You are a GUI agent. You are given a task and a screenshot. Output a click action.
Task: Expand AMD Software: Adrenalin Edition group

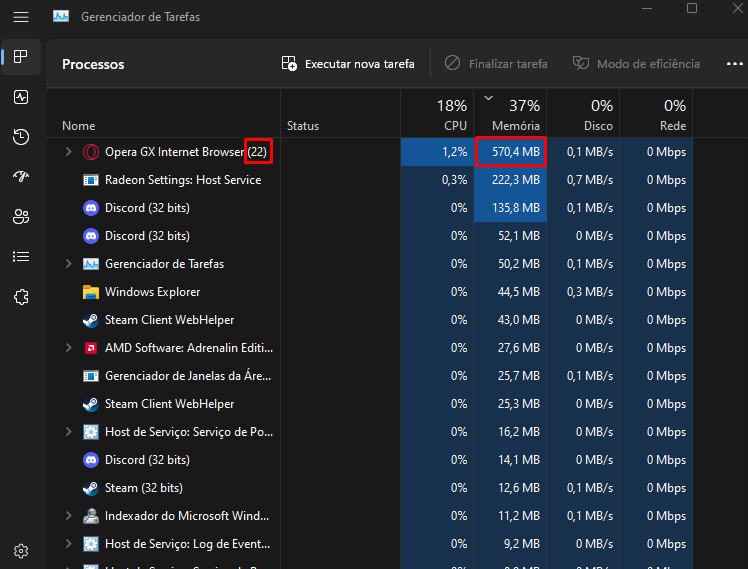(68, 348)
